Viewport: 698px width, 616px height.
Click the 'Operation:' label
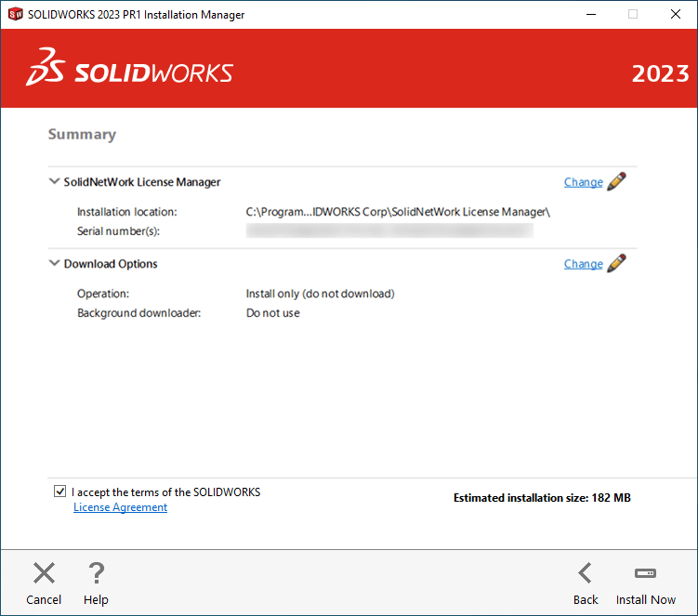[103, 294]
